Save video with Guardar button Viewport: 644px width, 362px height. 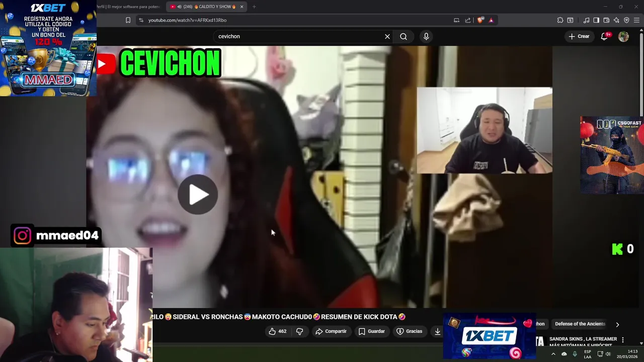point(372,331)
